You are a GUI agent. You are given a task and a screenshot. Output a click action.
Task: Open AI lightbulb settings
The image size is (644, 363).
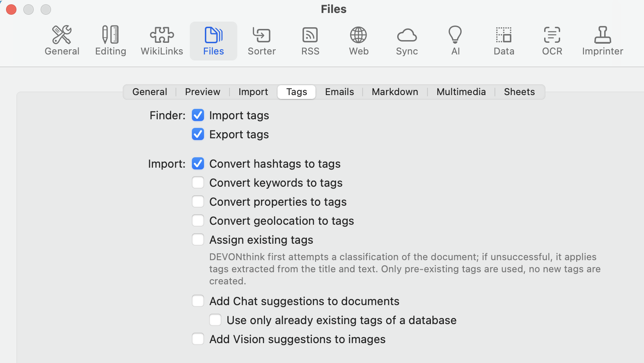tap(455, 41)
